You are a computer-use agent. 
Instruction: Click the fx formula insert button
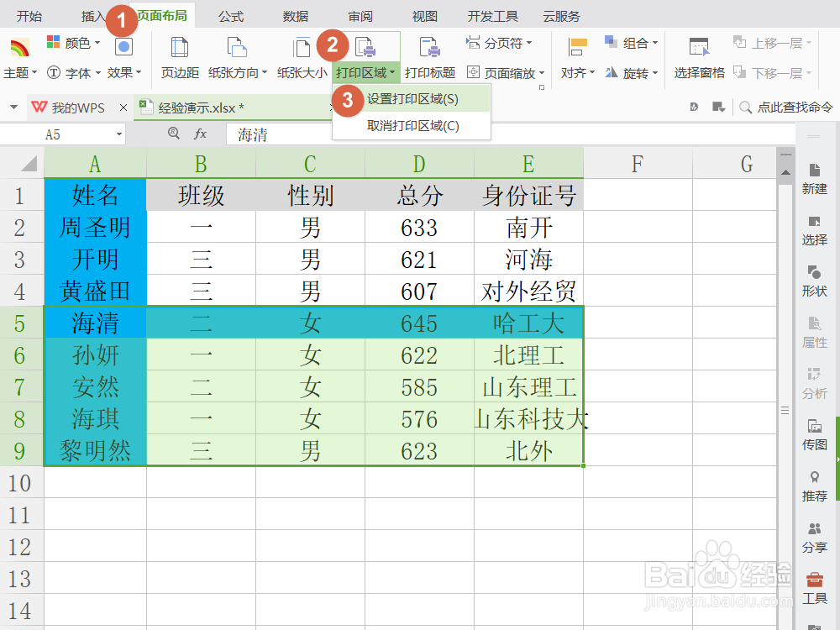click(x=200, y=134)
